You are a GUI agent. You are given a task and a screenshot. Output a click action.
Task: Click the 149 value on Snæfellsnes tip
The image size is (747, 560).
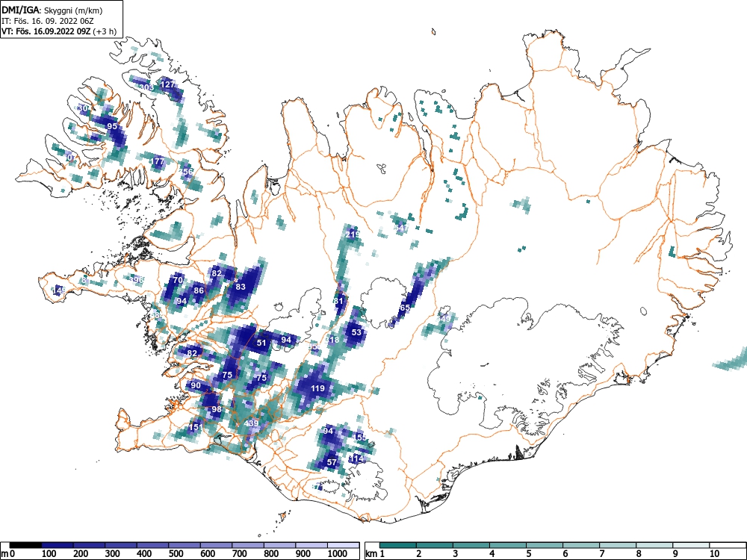tap(59, 290)
